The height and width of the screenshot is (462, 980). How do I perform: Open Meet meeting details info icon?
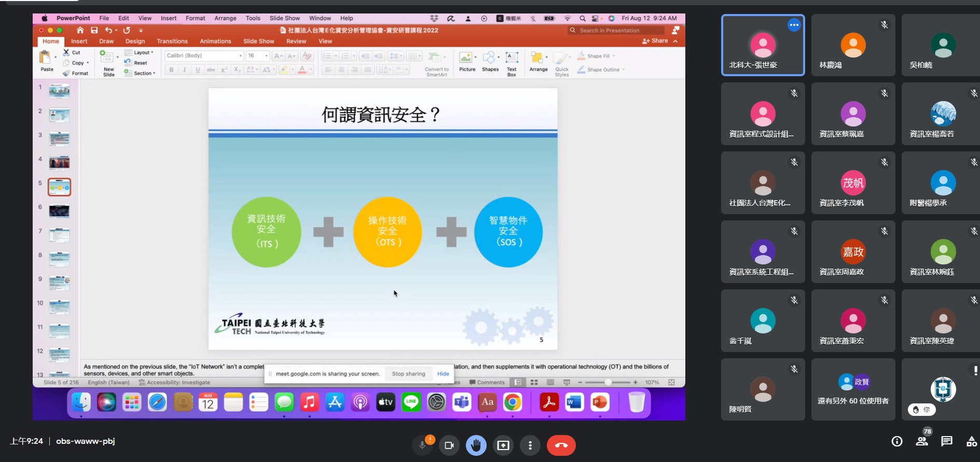(x=897, y=441)
